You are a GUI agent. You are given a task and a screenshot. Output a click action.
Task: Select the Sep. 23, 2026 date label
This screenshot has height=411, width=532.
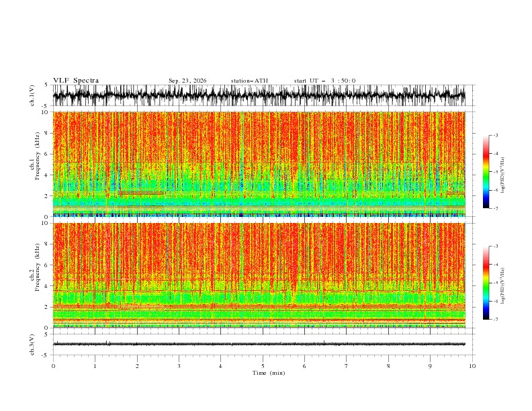point(187,81)
